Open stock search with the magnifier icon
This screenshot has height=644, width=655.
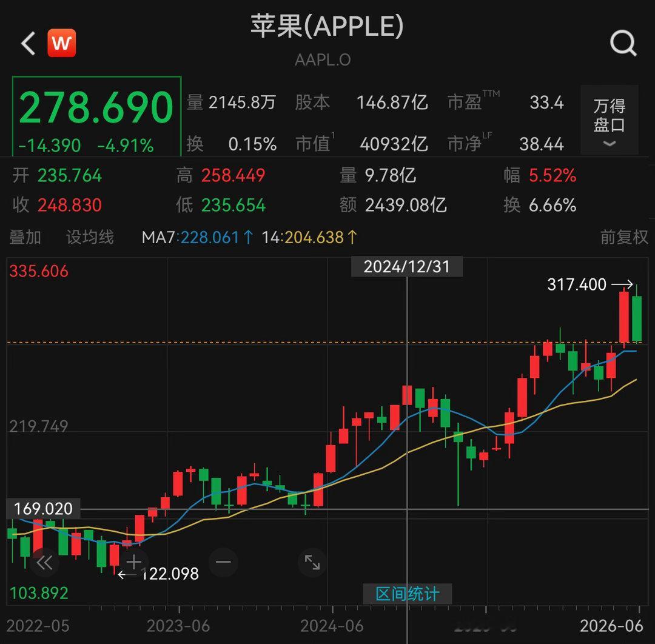(x=623, y=43)
